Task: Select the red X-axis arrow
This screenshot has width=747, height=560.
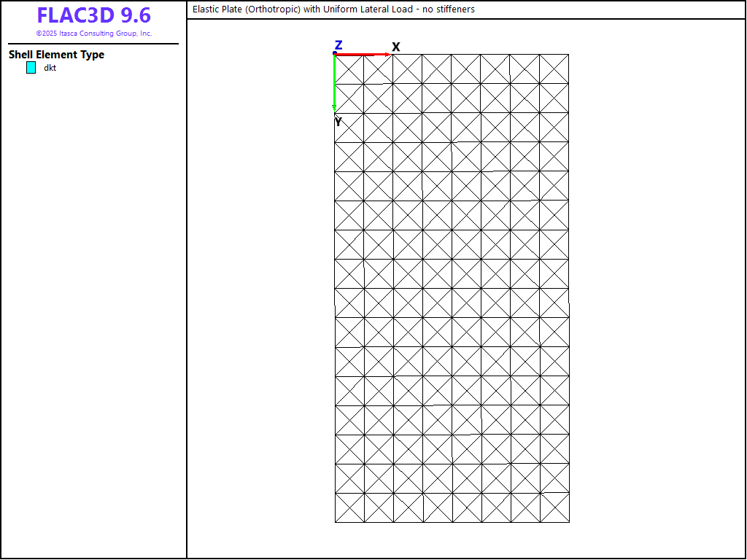Action: (x=361, y=55)
